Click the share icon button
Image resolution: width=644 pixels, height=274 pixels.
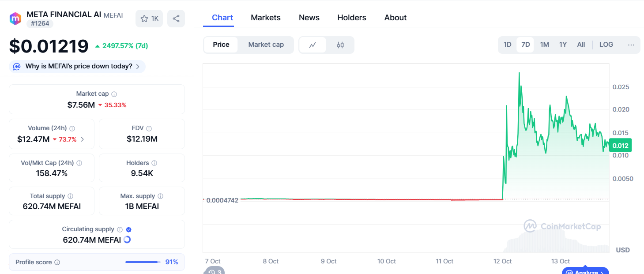pos(176,19)
